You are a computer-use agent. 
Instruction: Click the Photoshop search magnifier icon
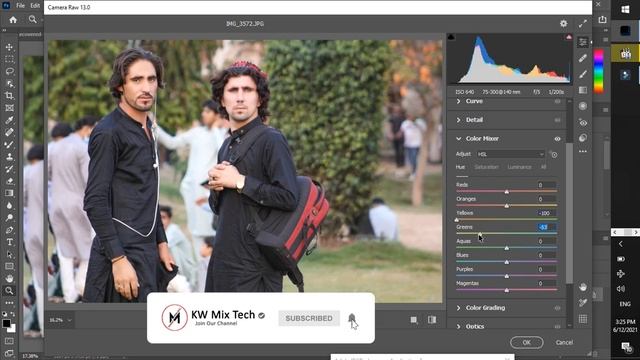click(x=32, y=19)
